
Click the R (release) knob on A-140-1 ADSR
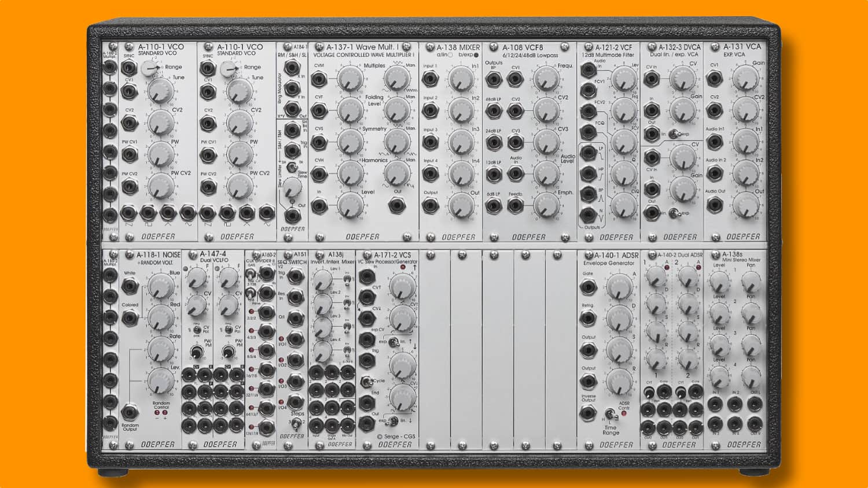click(619, 382)
